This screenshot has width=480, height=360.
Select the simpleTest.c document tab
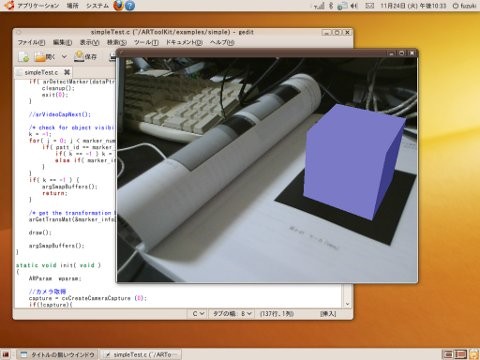[x=41, y=72]
